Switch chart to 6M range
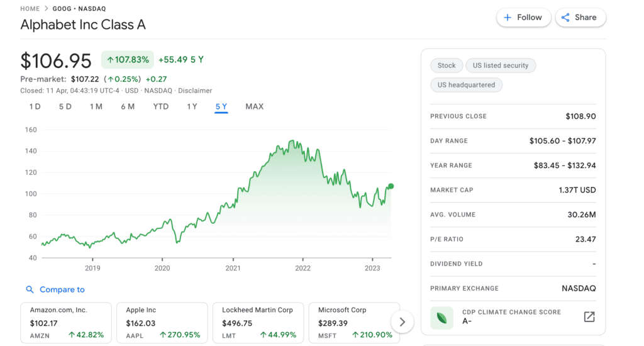The width and height of the screenshot is (644, 346). click(x=128, y=106)
